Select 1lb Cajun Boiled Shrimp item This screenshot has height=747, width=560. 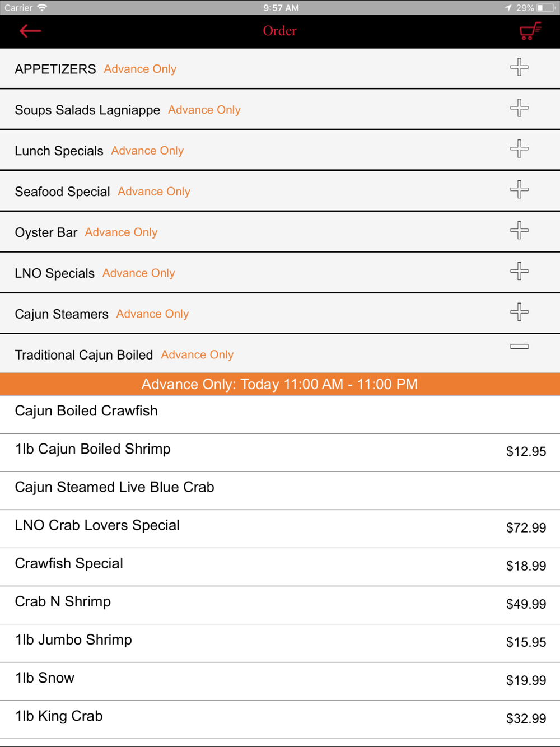tap(280, 452)
